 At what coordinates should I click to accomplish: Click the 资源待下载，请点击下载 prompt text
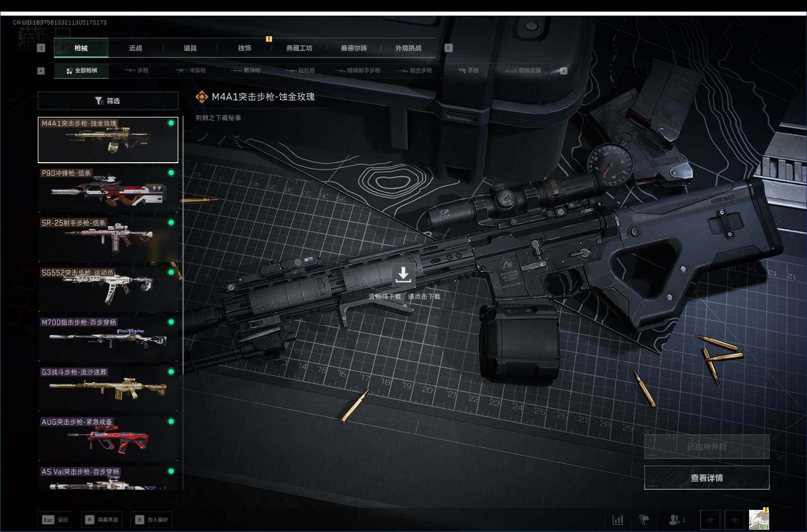pos(404,296)
